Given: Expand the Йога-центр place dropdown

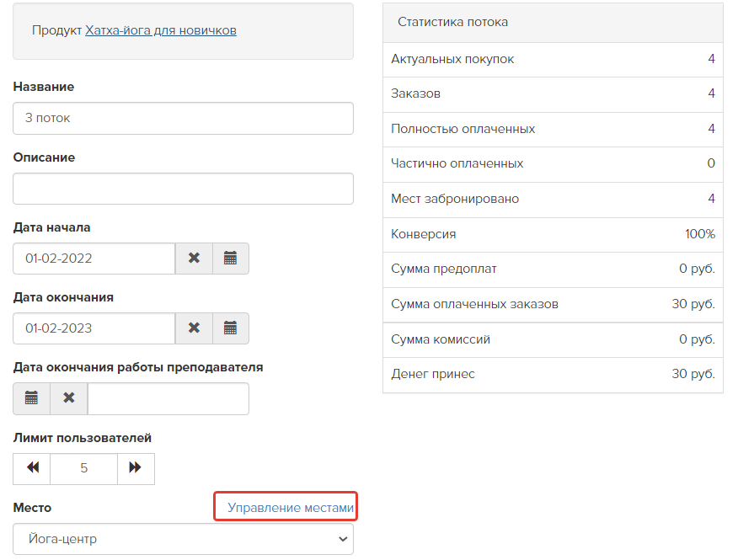Looking at the screenshot, I should pyautogui.click(x=183, y=539).
